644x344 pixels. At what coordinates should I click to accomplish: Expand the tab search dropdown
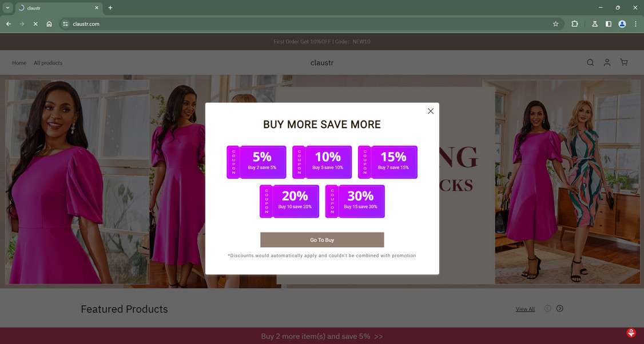[x=7, y=8]
